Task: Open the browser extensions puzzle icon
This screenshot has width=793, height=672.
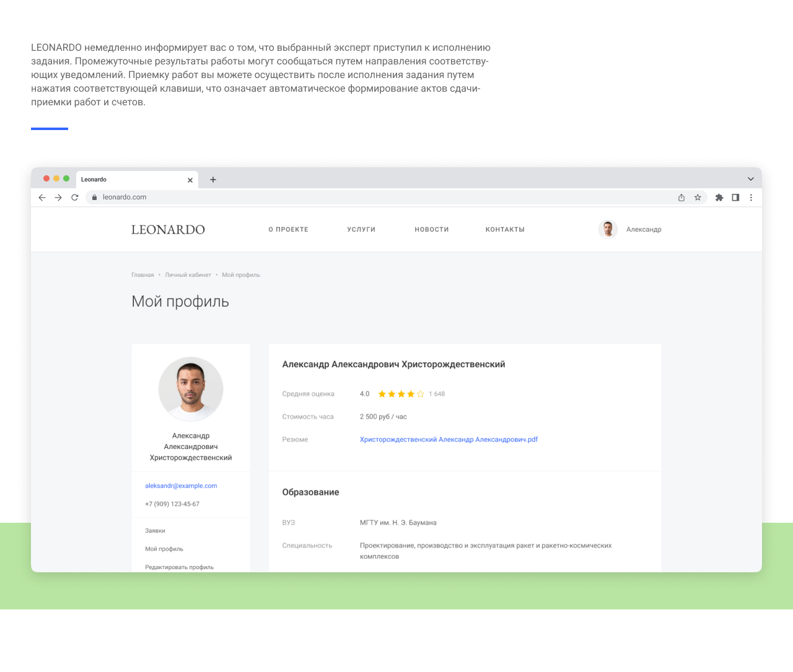Action: [x=719, y=198]
